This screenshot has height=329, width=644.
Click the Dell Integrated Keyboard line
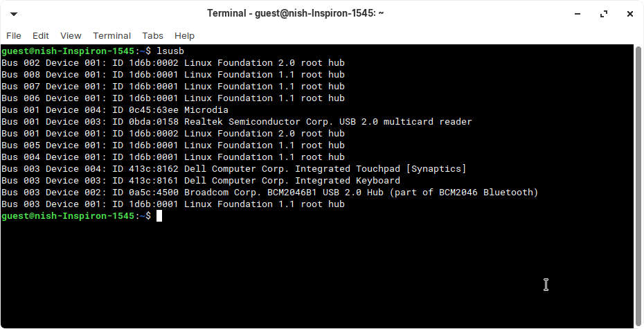click(x=200, y=181)
